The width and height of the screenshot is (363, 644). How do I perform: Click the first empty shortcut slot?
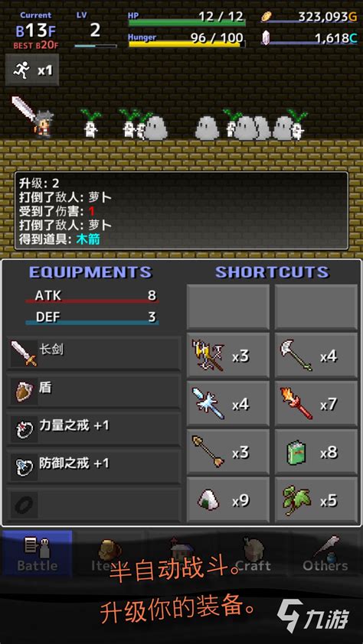click(x=228, y=307)
